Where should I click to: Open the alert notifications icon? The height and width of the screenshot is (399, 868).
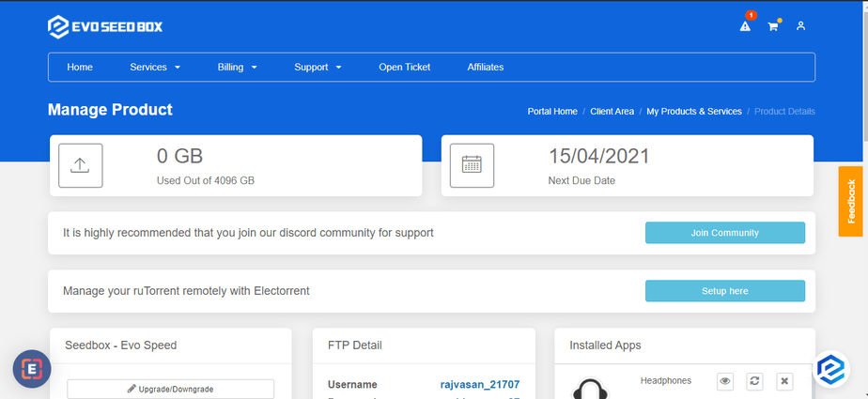745,26
